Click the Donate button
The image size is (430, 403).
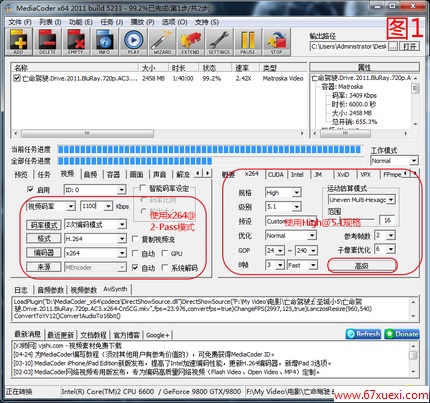click(x=402, y=334)
